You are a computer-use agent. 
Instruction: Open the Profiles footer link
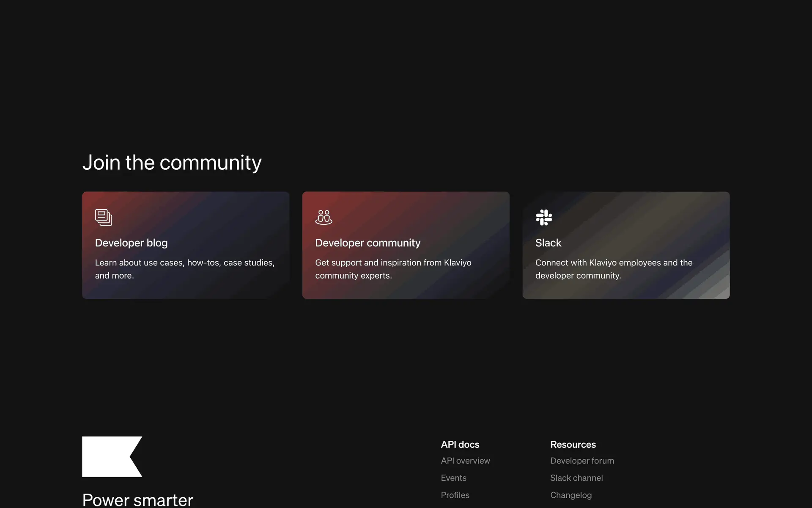point(455,495)
